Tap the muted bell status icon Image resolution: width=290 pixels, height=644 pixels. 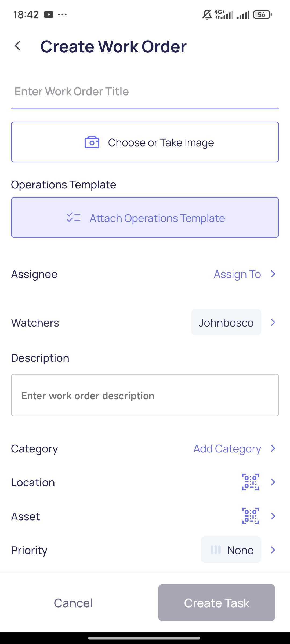click(x=207, y=14)
